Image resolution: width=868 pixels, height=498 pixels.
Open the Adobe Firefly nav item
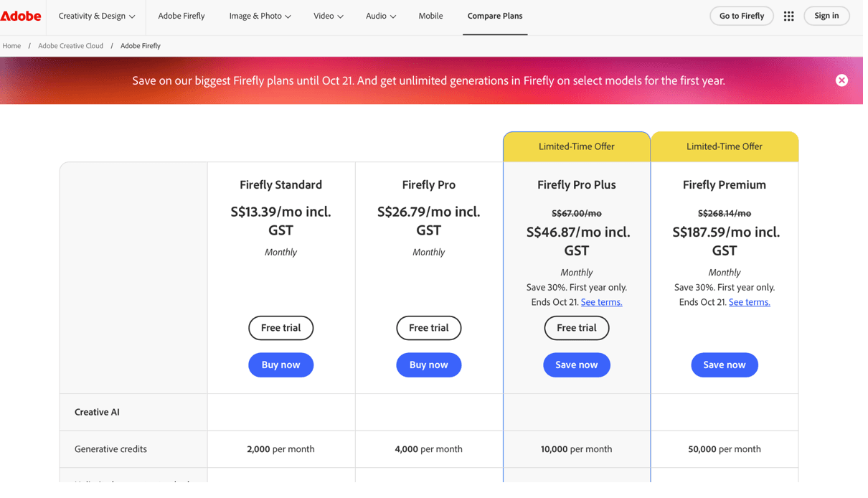pyautogui.click(x=181, y=16)
